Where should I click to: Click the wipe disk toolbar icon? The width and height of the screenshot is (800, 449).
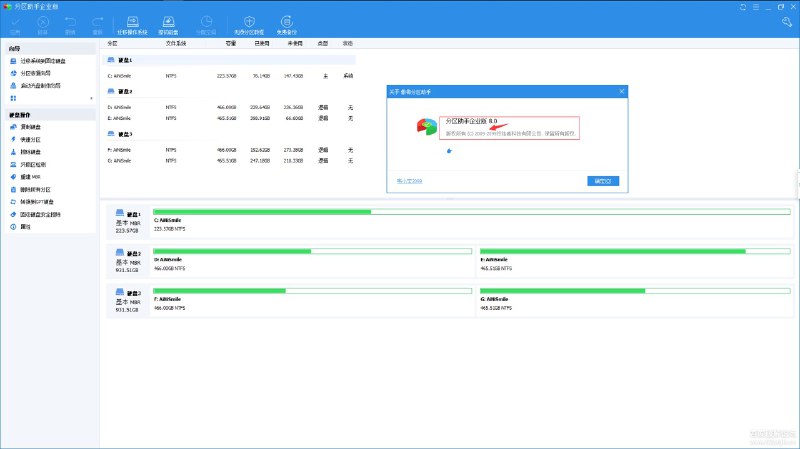point(169,23)
